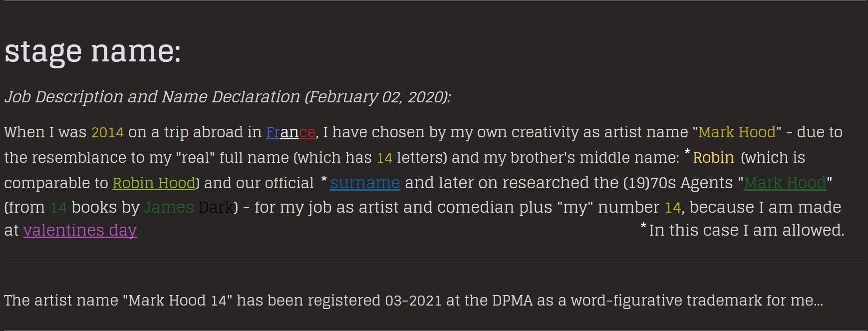Click the yellow 14 after 'number'
This screenshot has width=868, height=331.
672,207
